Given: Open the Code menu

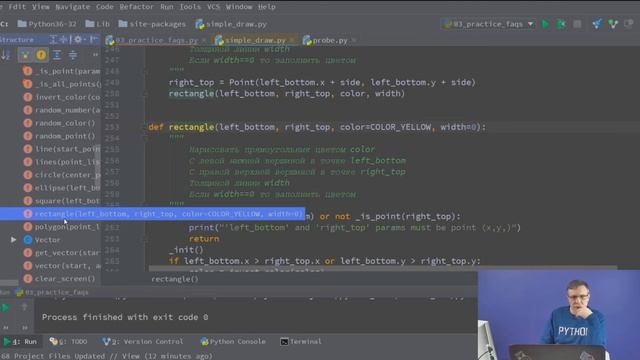Looking at the screenshot, I should tap(104, 7).
